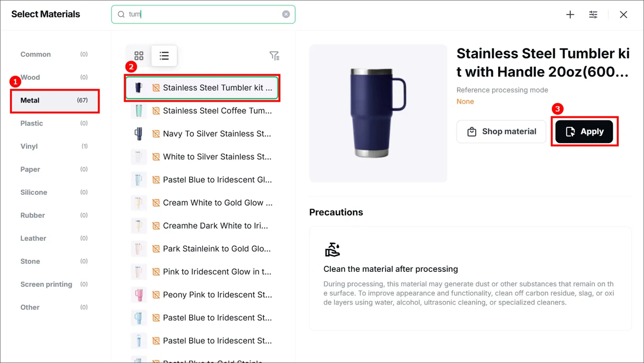Open the Screen printing category
Image resolution: width=644 pixels, height=363 pixels.
[x=55, y=284]
